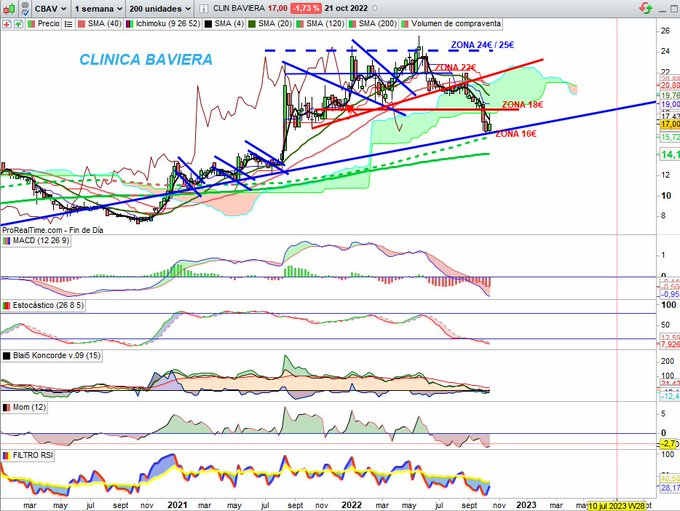The image size is (680, 511).
Task: Click the 'ZONA 16€' annotation
Action: click(515, 134)
